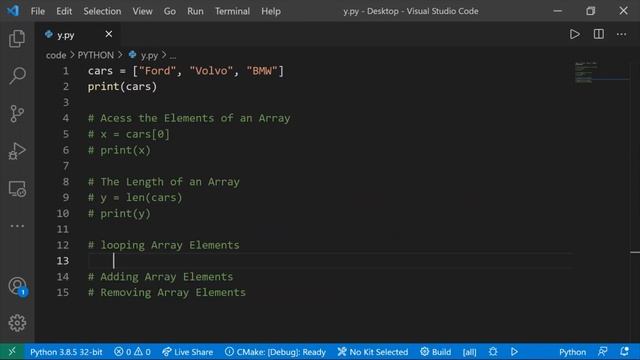Click the CMake Build button

[x=436, y=352]
